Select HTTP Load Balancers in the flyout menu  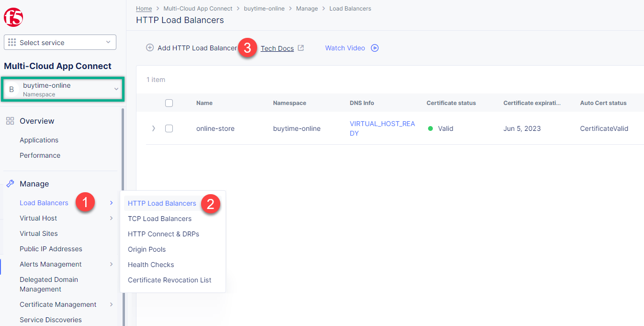[x=162, y=203]
